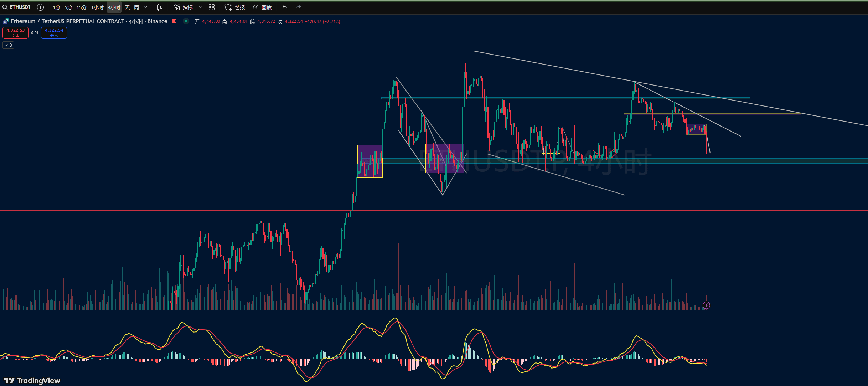Switch to the 天 daily tab
This screenshot has height=386, width=868.
coord(127,7)
